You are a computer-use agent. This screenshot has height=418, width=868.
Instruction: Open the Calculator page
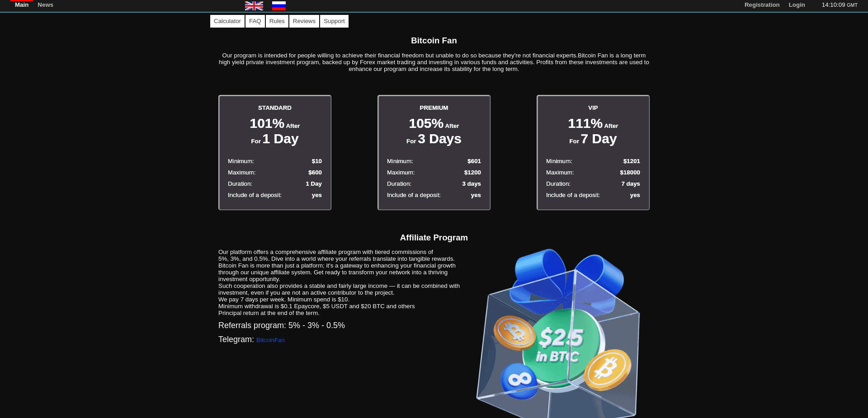227,21
